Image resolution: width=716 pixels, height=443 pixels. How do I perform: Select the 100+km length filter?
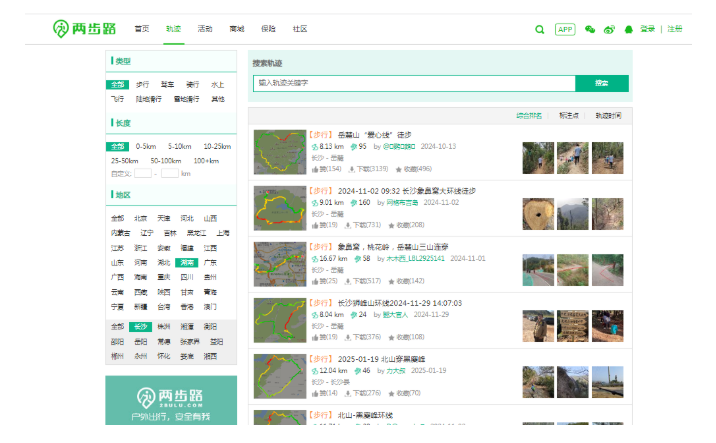click(x=206, y=161)
